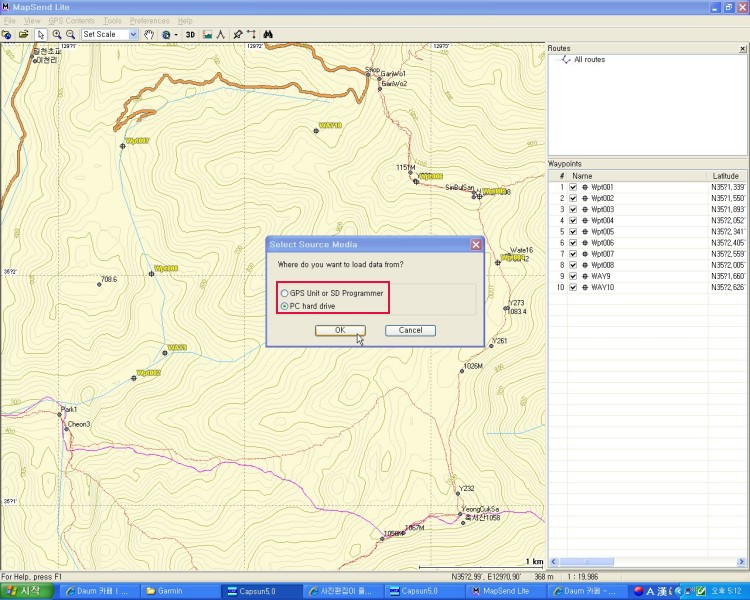Click the All routes tree icon

click(566, 59)
